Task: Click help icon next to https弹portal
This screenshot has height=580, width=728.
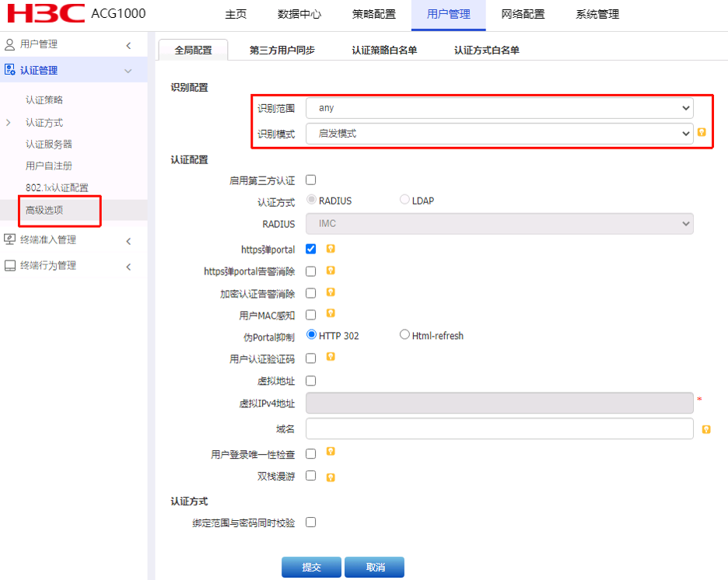Action: click(331, 249)
